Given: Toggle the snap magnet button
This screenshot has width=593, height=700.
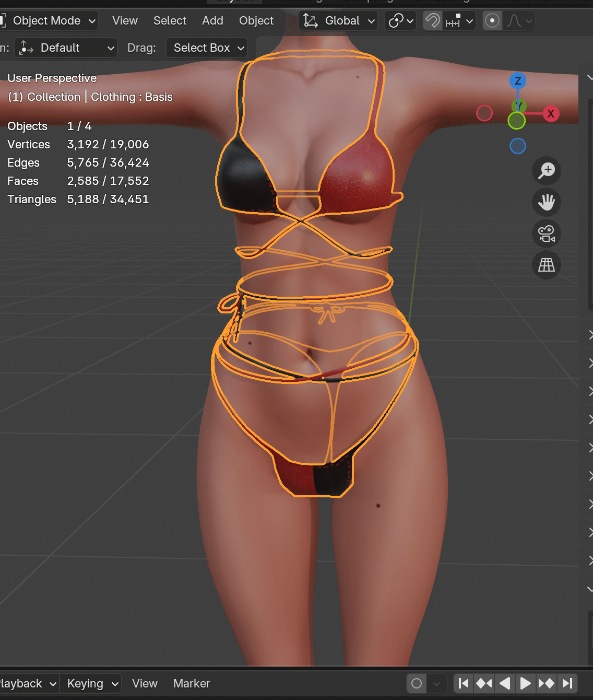Looking at the screenshot, I should (x=433, y=21).
